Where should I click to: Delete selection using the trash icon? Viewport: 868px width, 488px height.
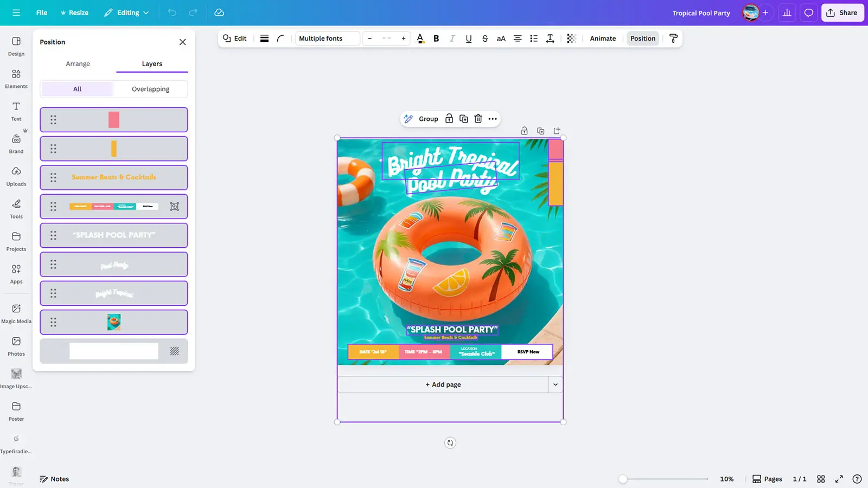(x=478, y=119)
